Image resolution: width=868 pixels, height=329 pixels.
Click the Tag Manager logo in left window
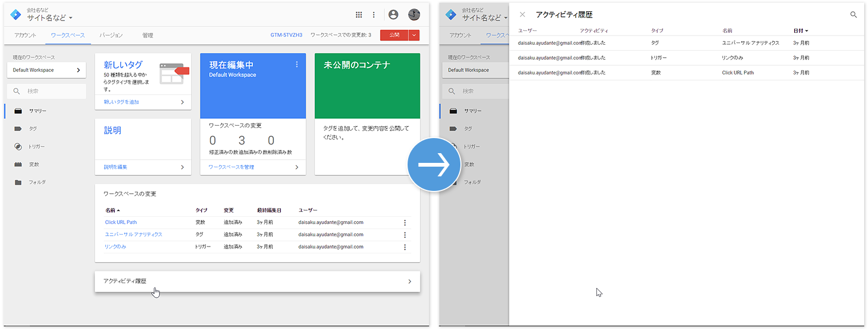pos(16,15)
